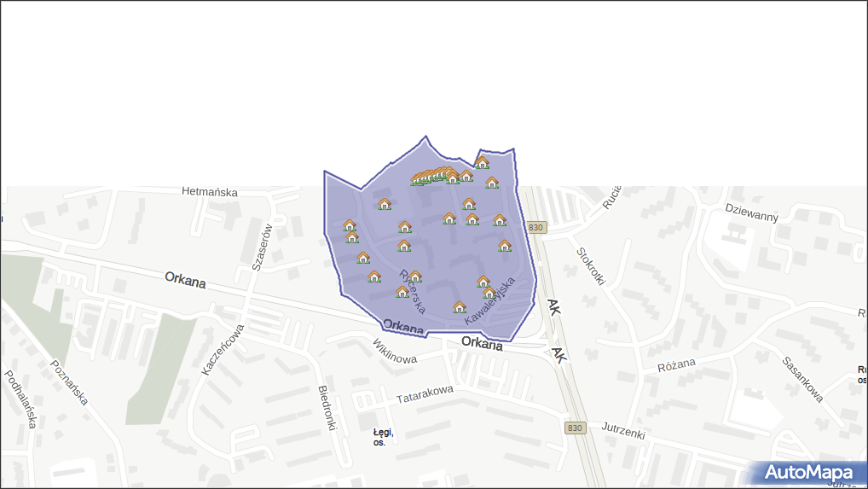Click the house marker overlapping the Rycerska label
This screenshot has width=868, height=489.
click(x=414, y=277)
